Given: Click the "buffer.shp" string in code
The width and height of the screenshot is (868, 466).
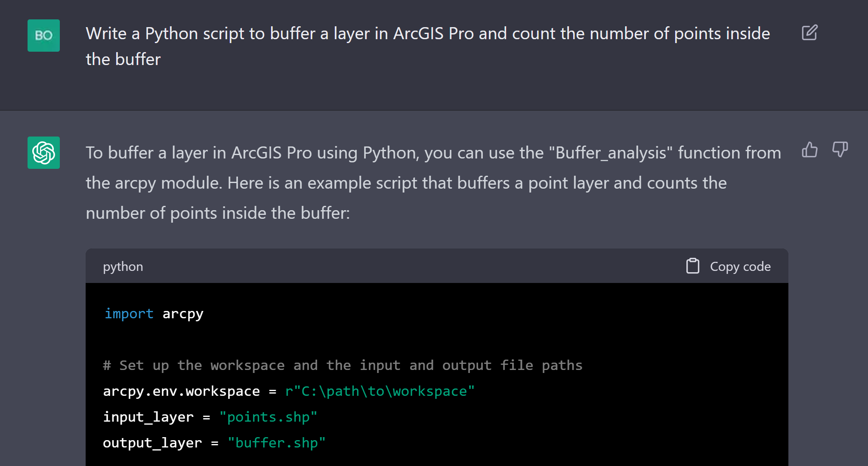Looking at the screenshot, I should tap(277, 443).
